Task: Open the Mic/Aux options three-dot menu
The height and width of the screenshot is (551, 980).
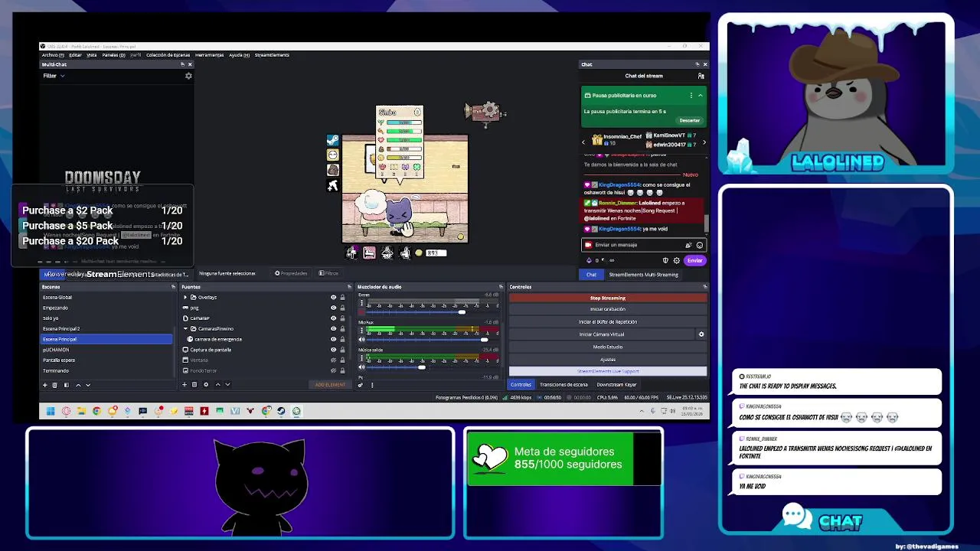Action: [361, 330]
